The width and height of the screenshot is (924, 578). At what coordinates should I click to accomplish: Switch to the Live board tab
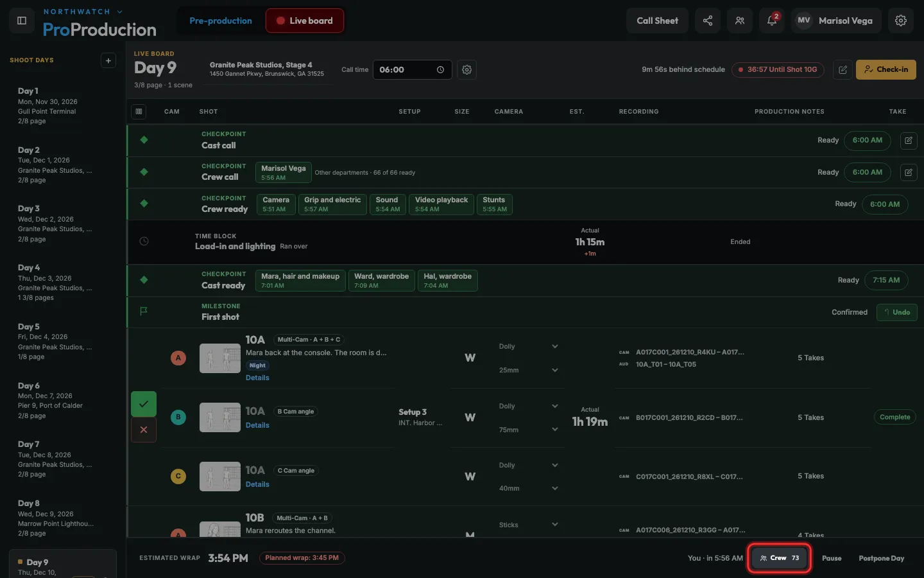[305, 21]
